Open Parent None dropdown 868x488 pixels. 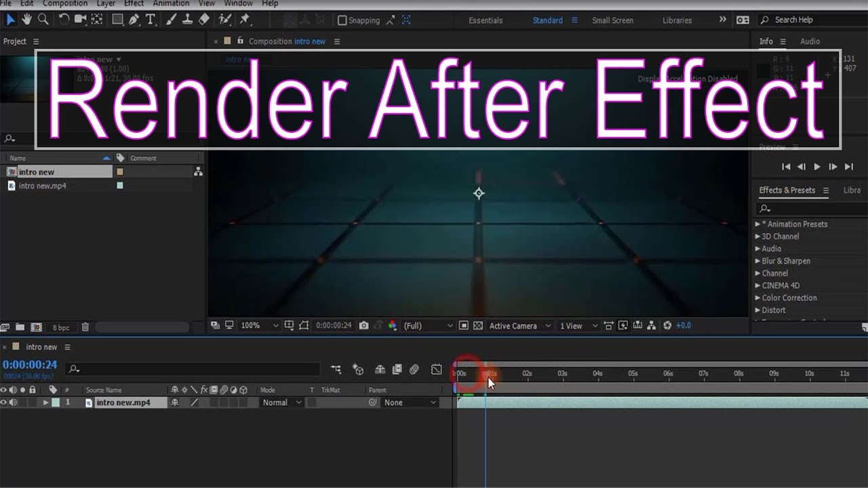410,403
